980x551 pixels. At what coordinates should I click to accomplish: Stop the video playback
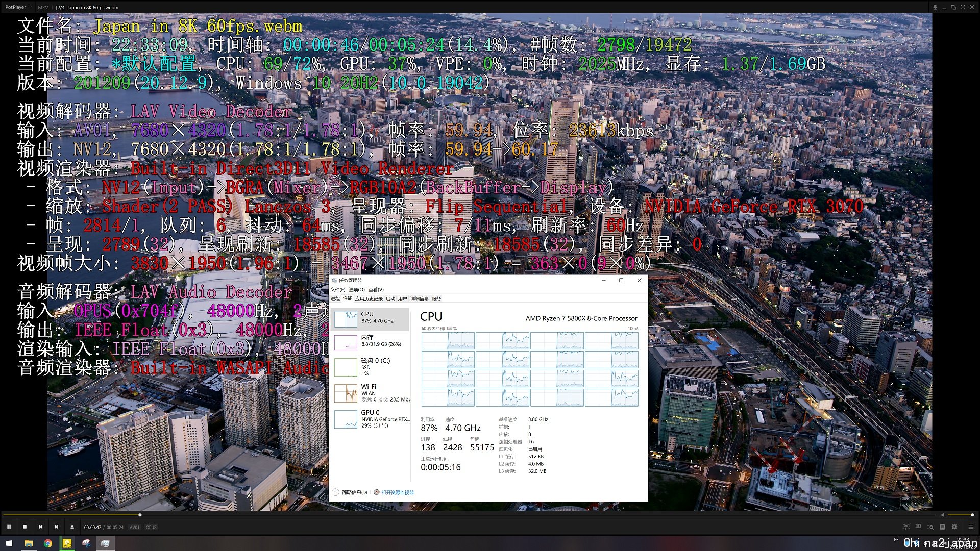coord(24,527)
